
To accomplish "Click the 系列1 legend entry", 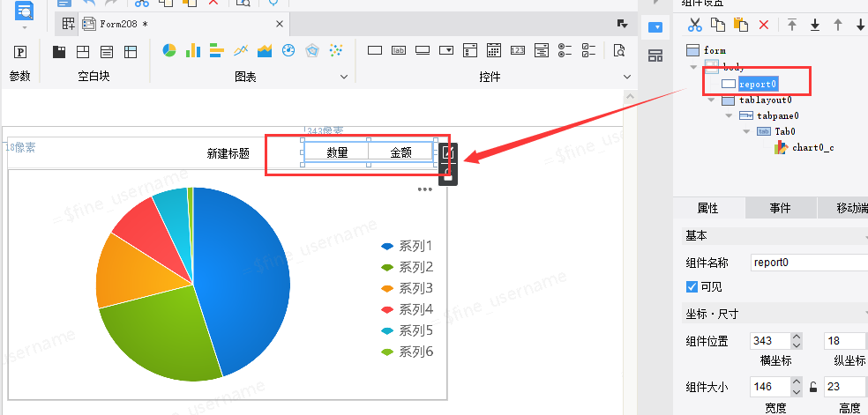I will pos(407,247).
